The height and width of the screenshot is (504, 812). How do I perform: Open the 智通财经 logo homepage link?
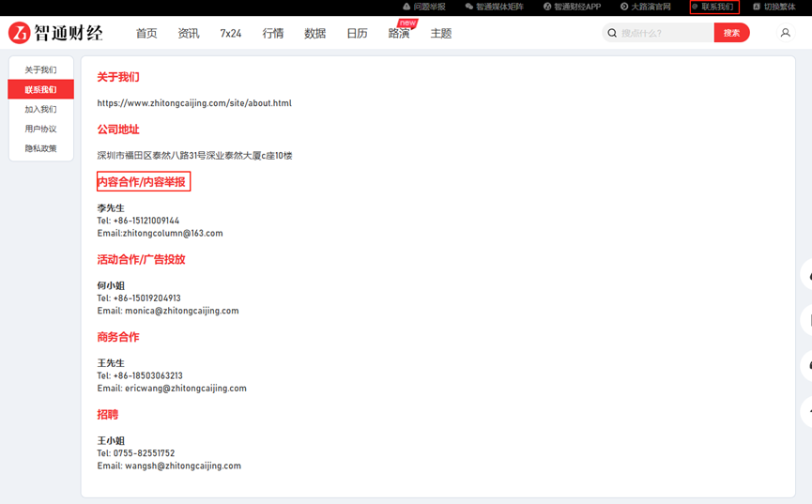[x=55, y=33]
